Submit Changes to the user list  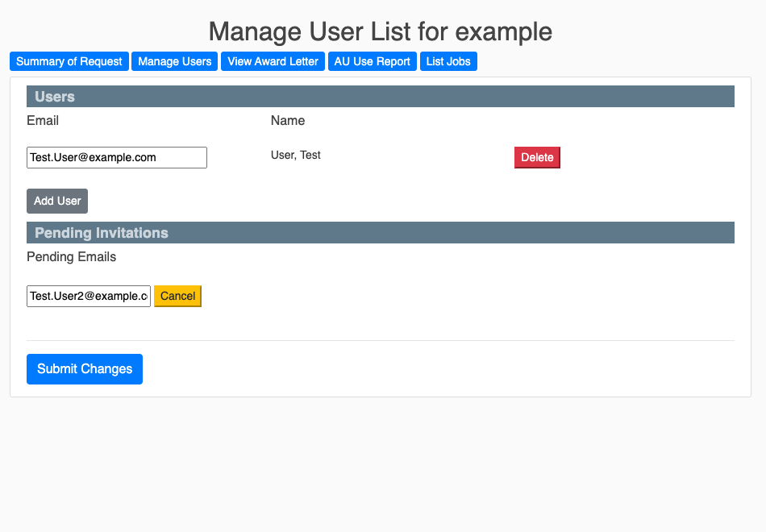[85, 369]
